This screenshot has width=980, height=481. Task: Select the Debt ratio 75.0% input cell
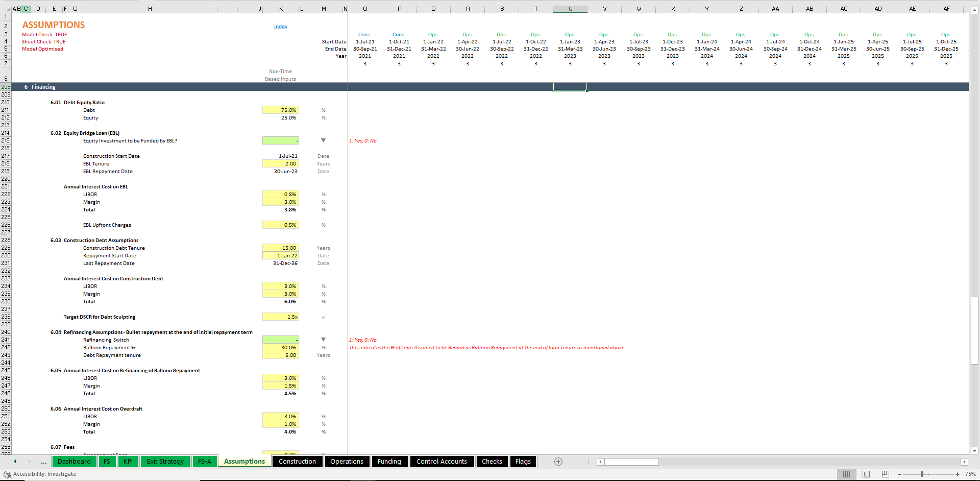click(281, 110)
